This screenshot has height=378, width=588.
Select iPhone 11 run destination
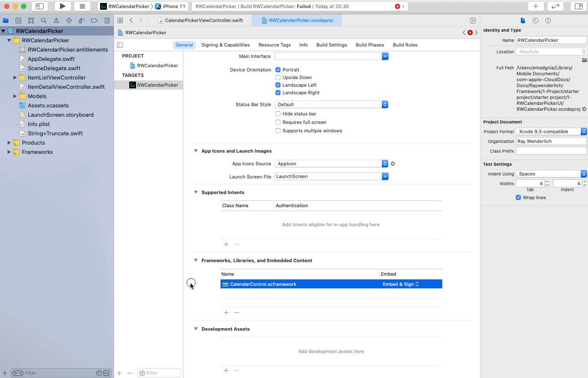(170, 6)
